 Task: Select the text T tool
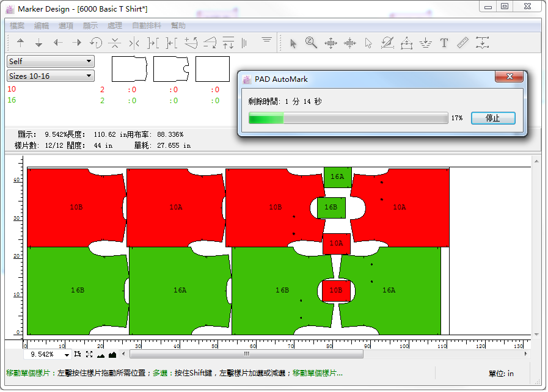[444, 43]
